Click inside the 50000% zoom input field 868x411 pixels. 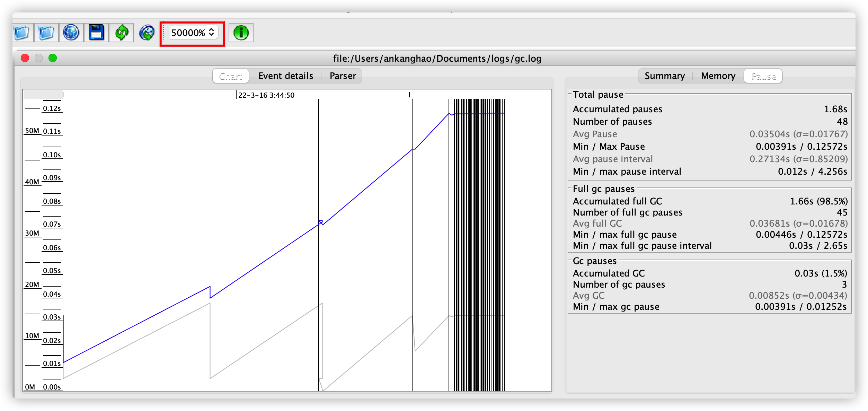pyautogui.click(x=189, y=33)
